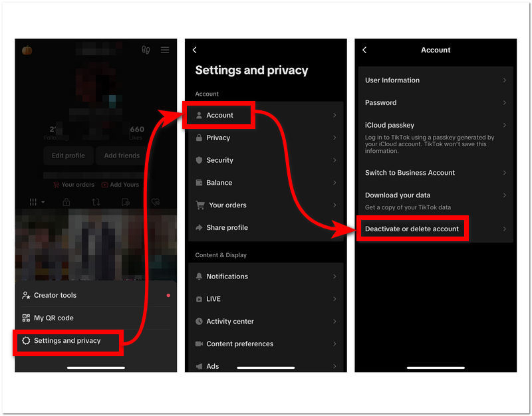Screen dimensions: 532x416
Task: Select Share profile option
Action: (265, 227)
